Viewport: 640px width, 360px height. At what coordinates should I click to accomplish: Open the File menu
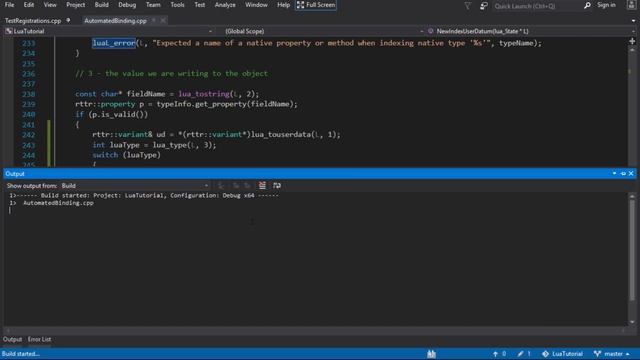[9, 5]
